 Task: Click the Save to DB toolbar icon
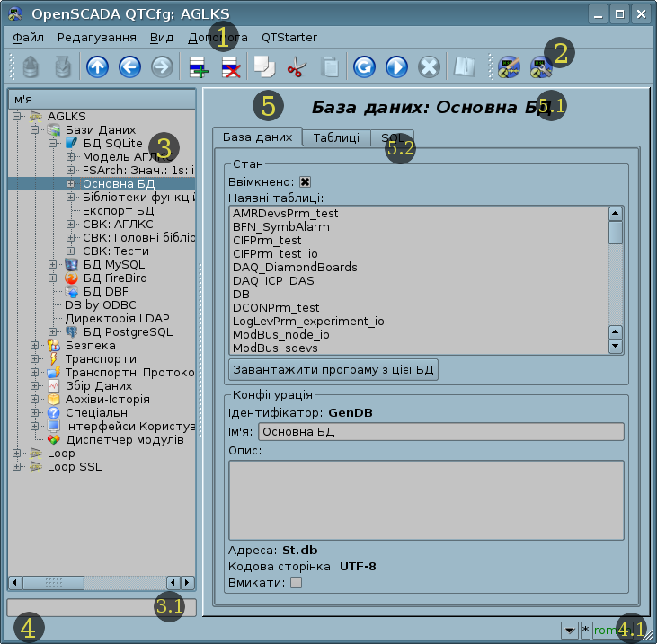pyautogui.click(x=63, y=67)
